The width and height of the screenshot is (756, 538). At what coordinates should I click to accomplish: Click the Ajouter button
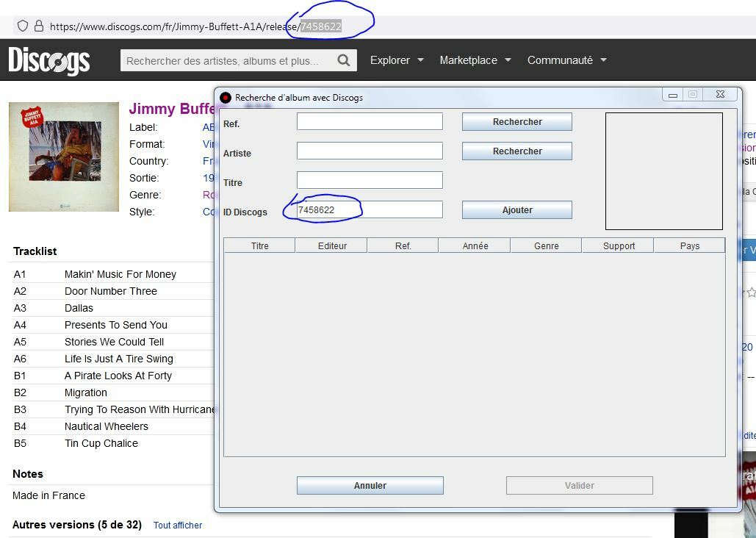tap(517, 210)
